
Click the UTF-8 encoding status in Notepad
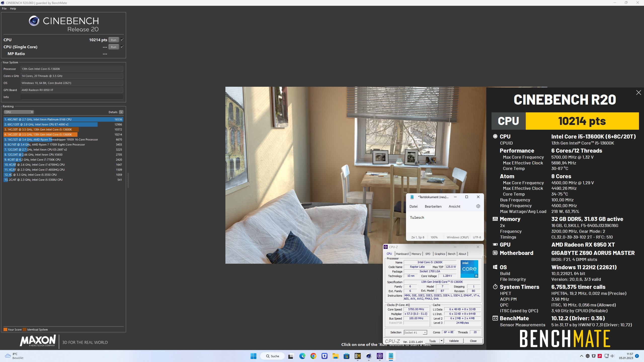(x=477, y=237)
